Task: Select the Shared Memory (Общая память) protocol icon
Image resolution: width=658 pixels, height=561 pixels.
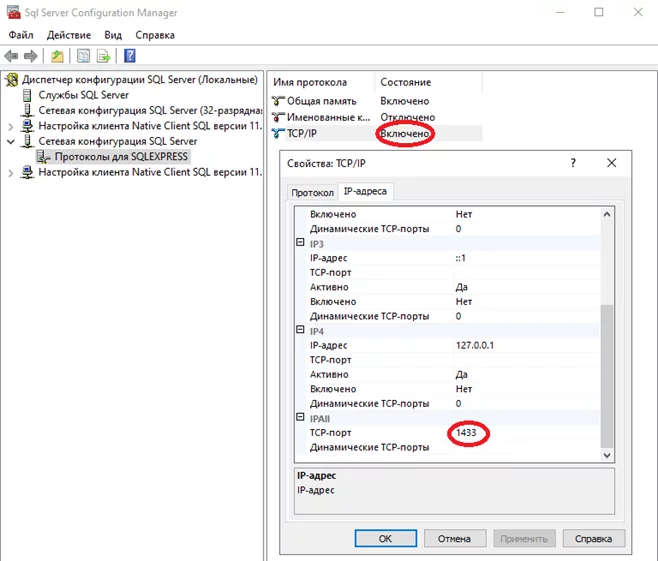Action: 278,101
